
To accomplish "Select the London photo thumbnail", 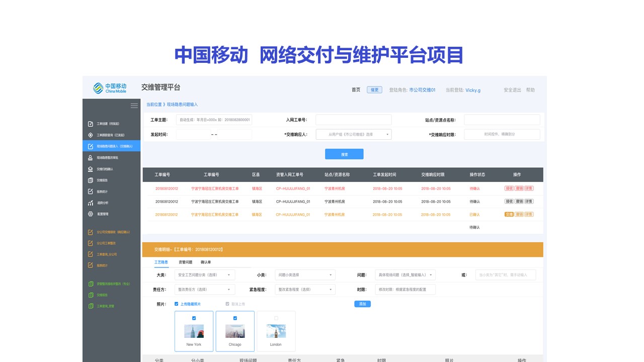I will pos(276,331).
